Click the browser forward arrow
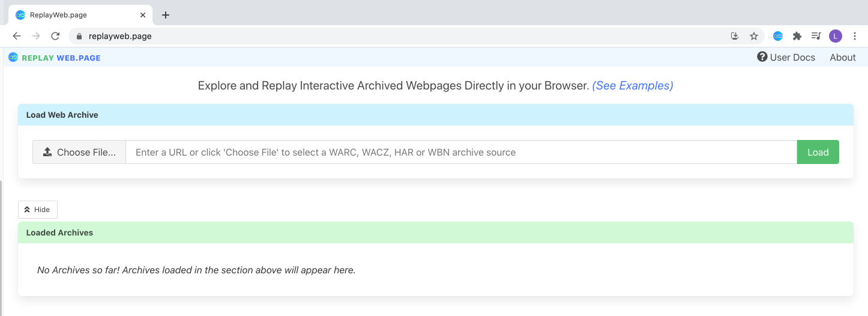 click(36, 36)
